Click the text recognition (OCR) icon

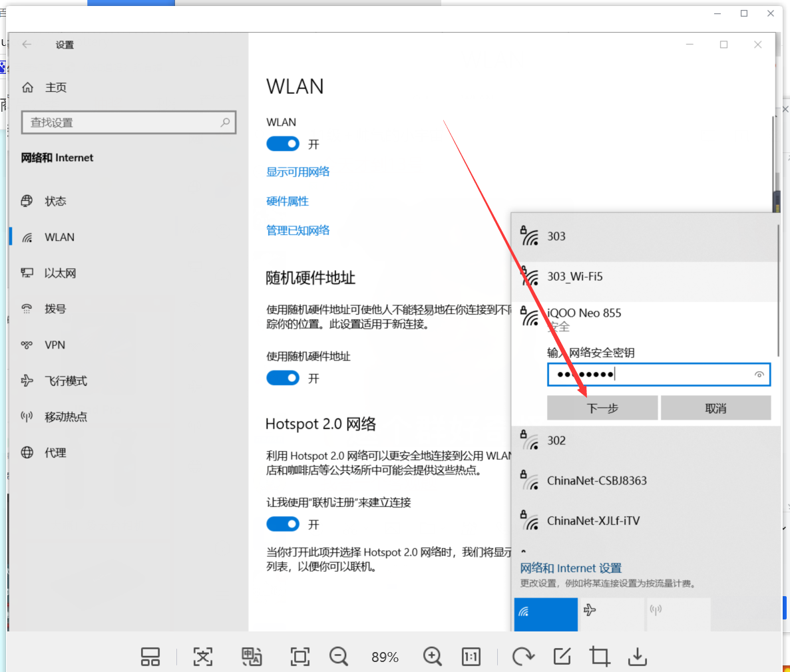coord(203,657)
